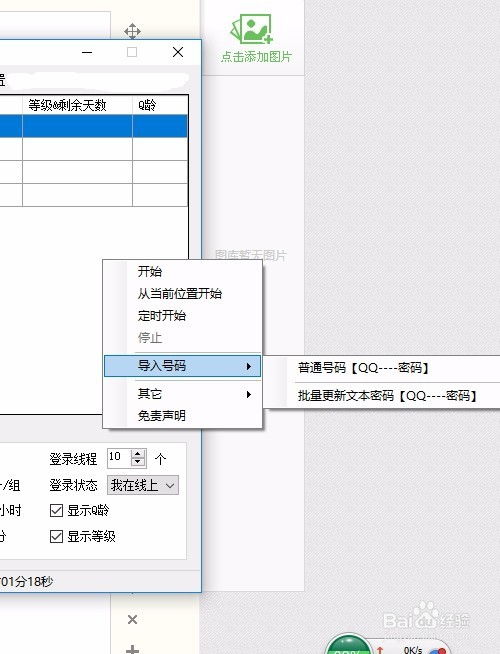Screen dimensions: 500x654
Task: Click the X icon below the window
Action: [132, 620]
